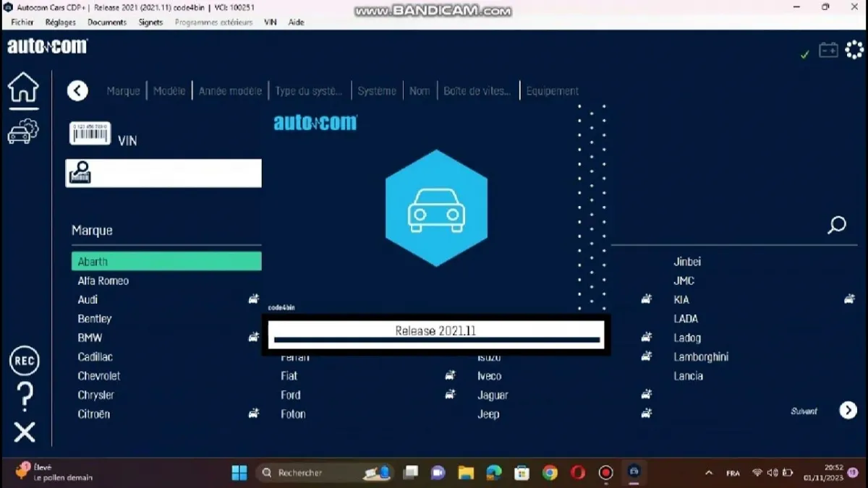Click the vehicle icon next to BMW
868x488 pixels.
pyautogui.click(x=254, y=337)
